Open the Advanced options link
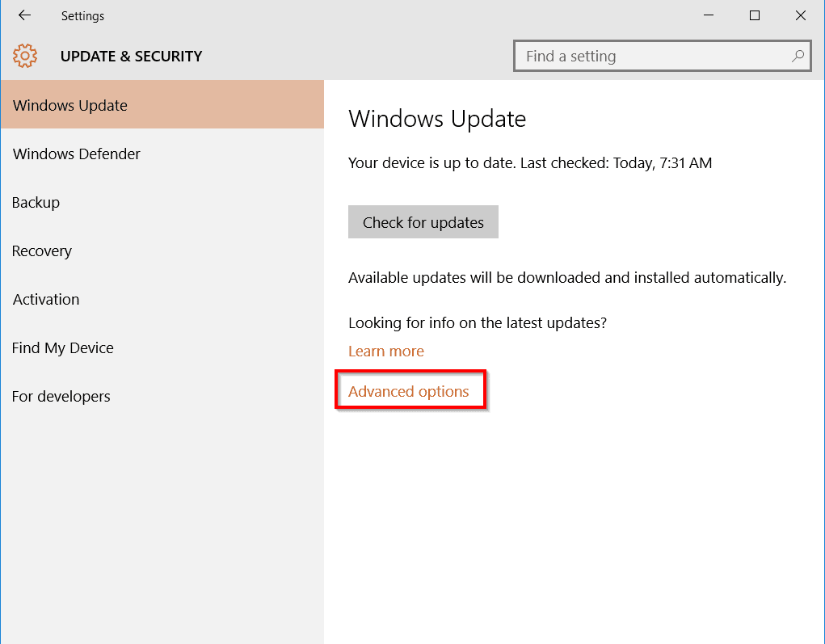The image size is (825, 644). pyautogui.click(x=408, y=391)
